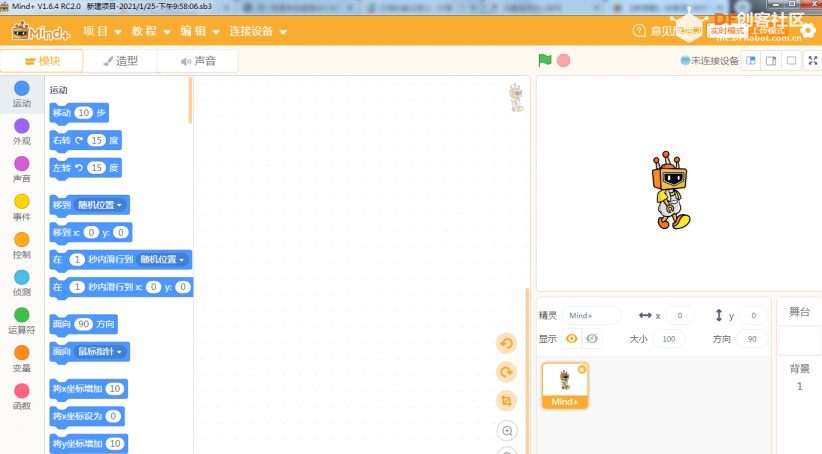
Task: Select the 运动 motion category
Action: [x=21, y=94]
